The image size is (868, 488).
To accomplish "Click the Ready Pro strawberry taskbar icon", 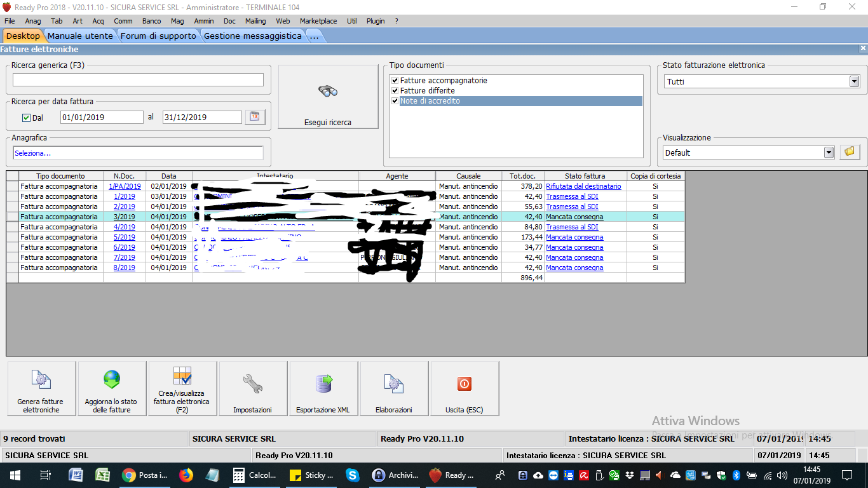I will click(x=451, y=475).
